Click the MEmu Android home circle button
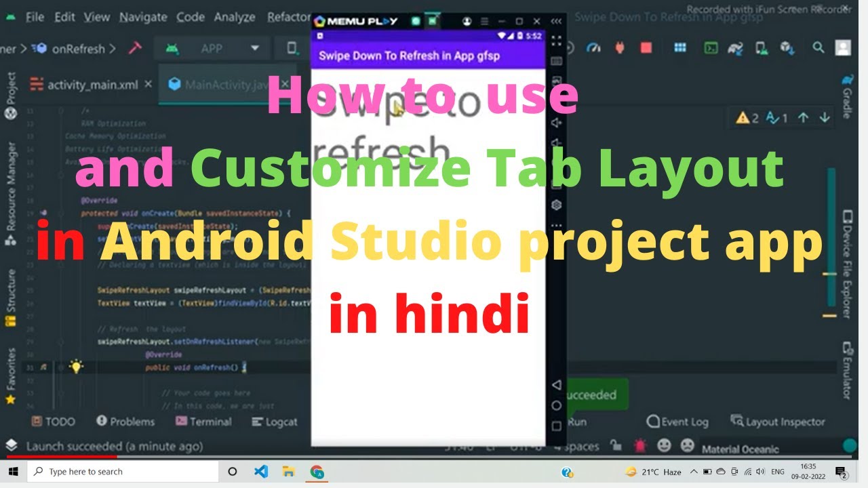 coord(557,405)
